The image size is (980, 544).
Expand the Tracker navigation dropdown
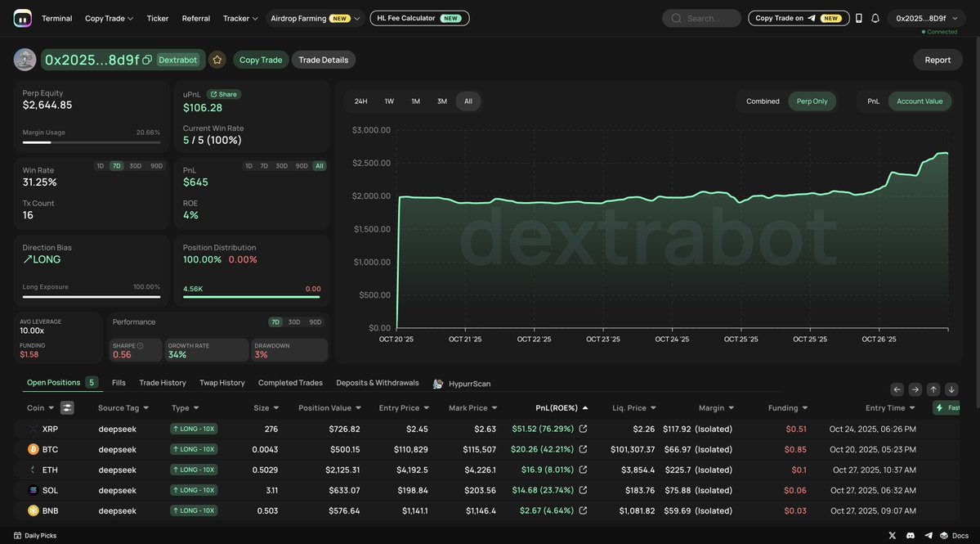click(240, 18)
